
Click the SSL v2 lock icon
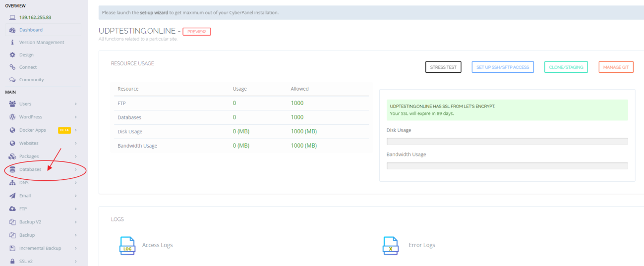pos(12,261)
